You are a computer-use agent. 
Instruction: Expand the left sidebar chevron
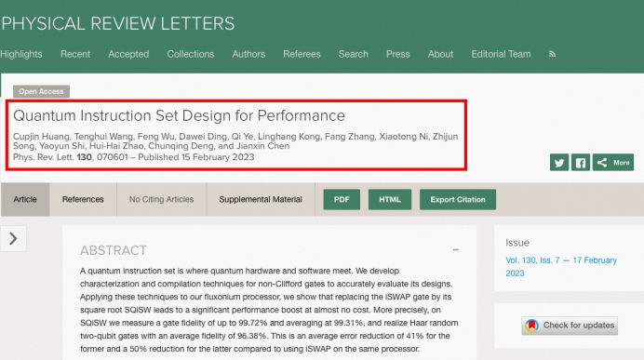[13, 238]
